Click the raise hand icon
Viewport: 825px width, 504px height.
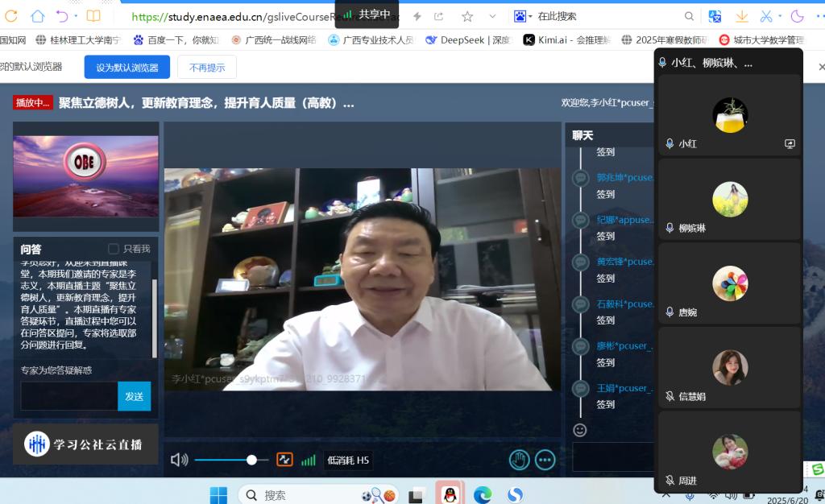[x=519, y=460]
